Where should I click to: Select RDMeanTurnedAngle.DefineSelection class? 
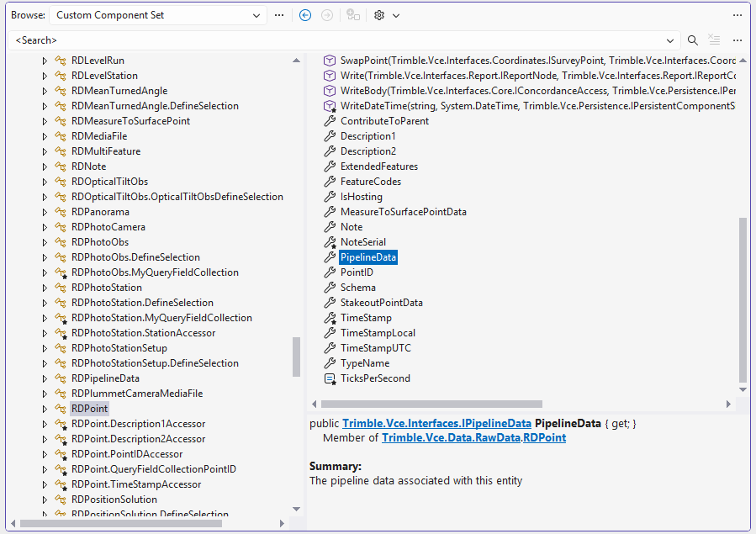click(155, 106)
